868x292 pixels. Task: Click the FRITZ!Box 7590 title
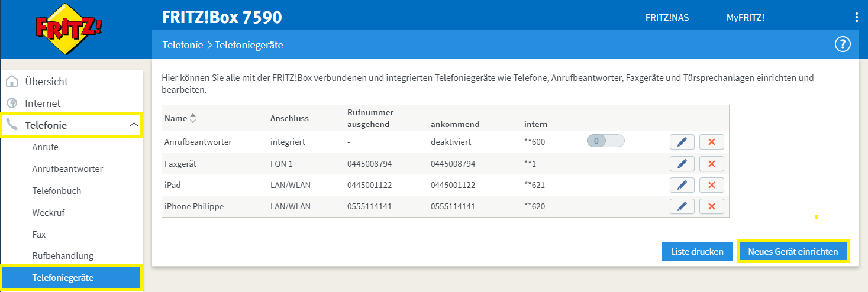tap(222, 17)
